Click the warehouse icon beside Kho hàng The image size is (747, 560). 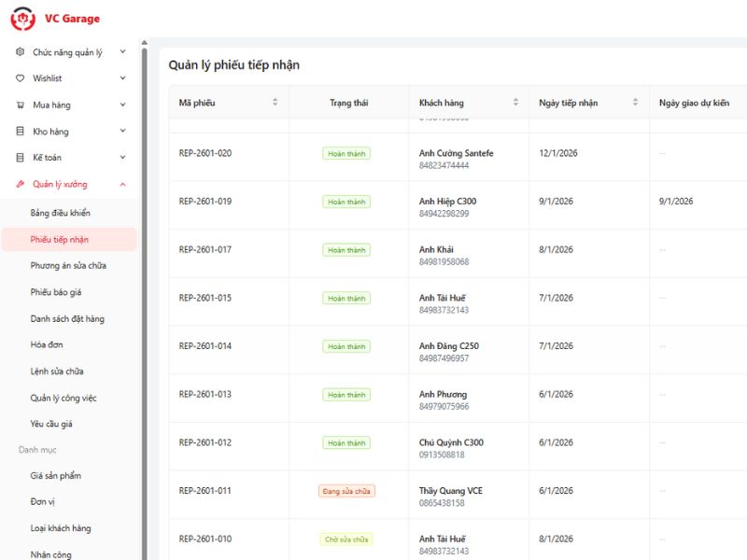21,132
